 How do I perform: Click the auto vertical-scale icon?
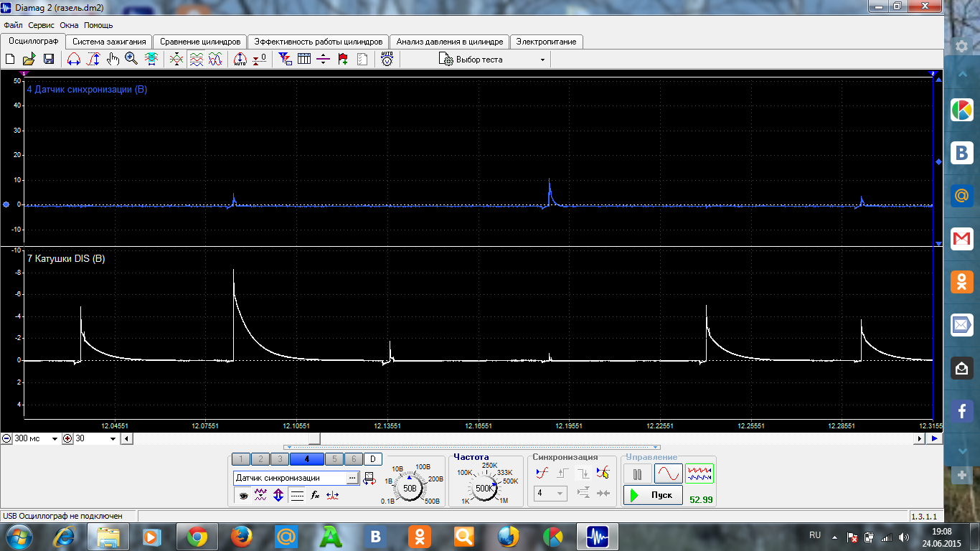coord(240,60)
